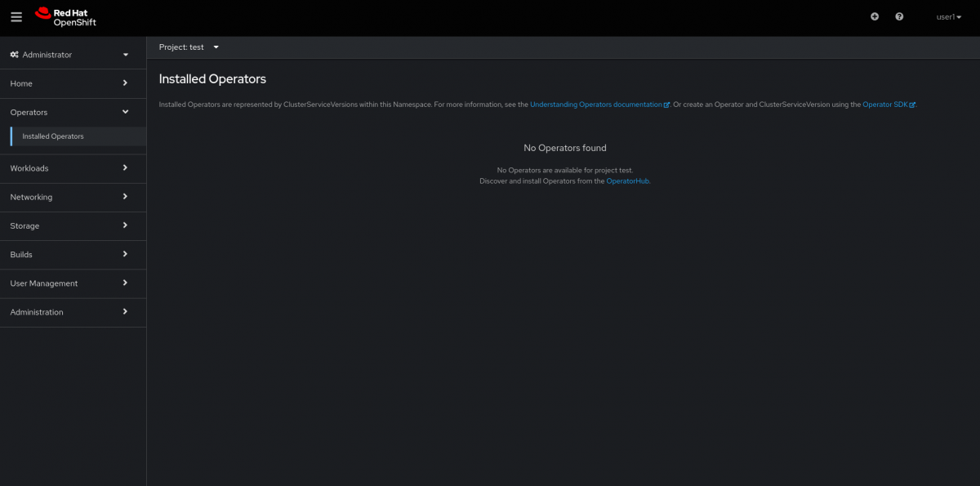Viewport: 980px width, 486px height.
Task: Toggle the hamburger navigation menu
Action: click(16, 17)
